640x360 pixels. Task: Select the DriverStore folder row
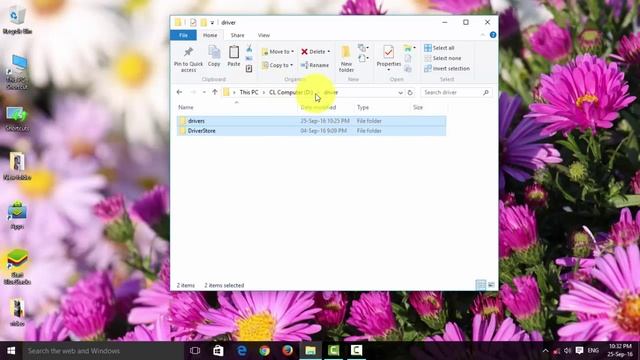311,131
